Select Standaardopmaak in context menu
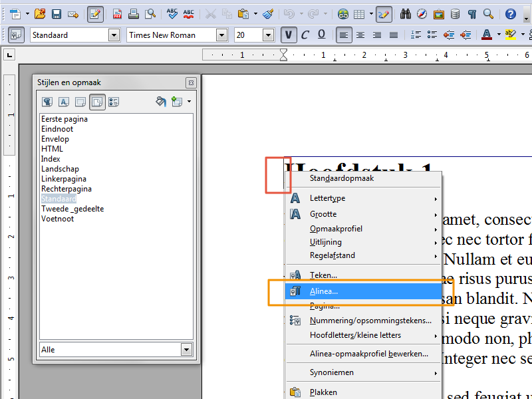The height and width of the screenshot is (399, 532). (x=363, y=178)
